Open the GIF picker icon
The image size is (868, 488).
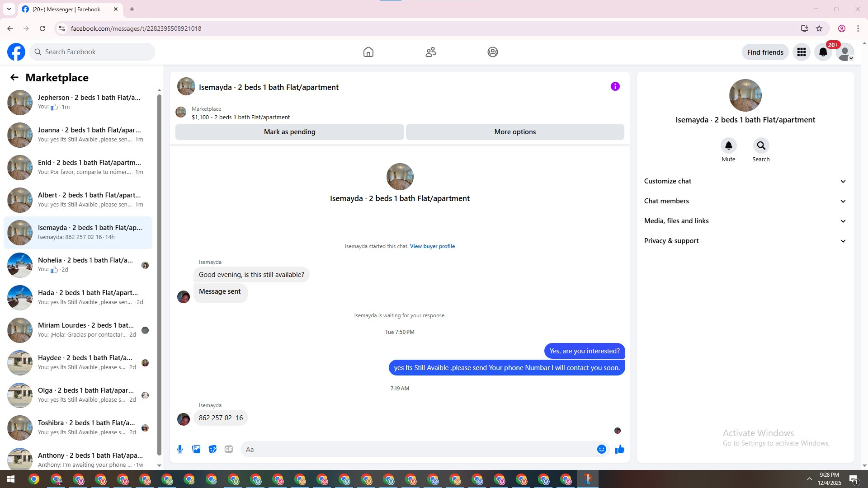click(x=229, y=449)
